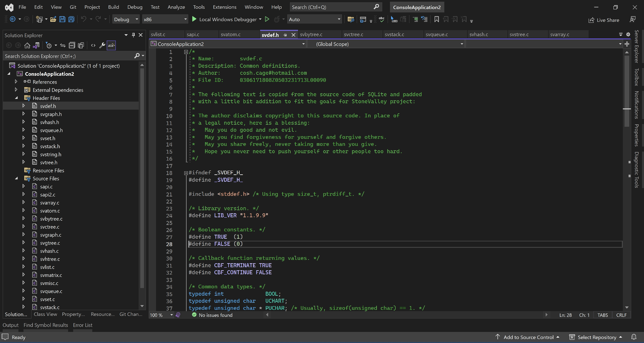
Task: Click the Switch Views icon in Solution Explorer
Action: [36, 45]
